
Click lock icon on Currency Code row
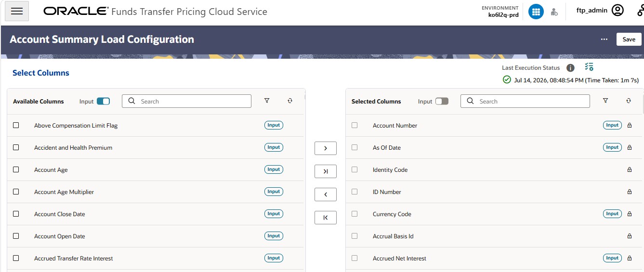point(629,214)
